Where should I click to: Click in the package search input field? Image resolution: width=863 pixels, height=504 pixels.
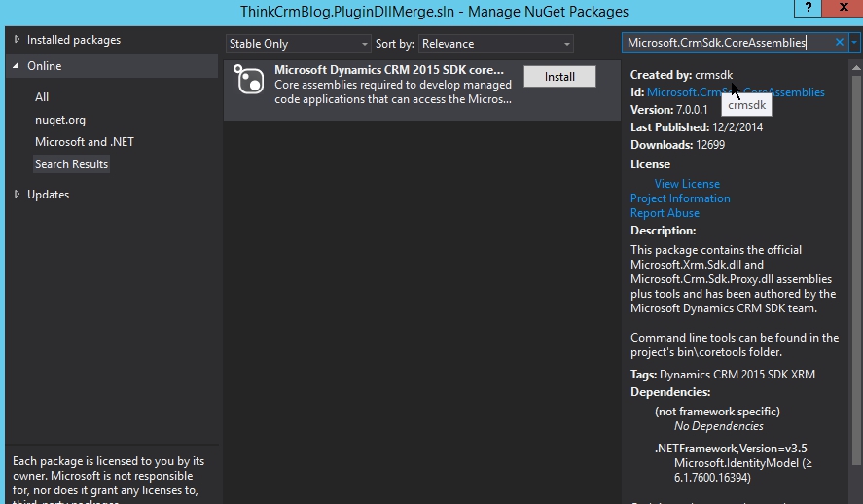(x=727, y=43)
